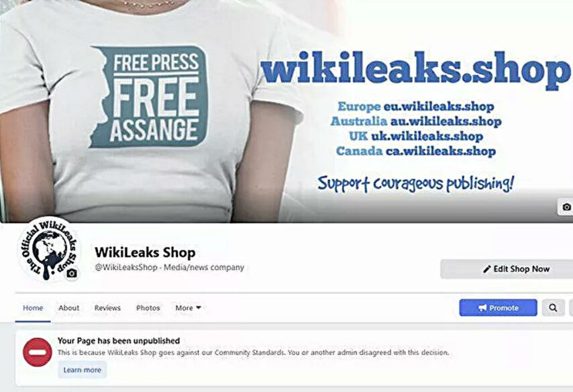Click the WikiLeaks Shop page title
The width and height of the screenshot is (573, 392).
tap(145, 252)
